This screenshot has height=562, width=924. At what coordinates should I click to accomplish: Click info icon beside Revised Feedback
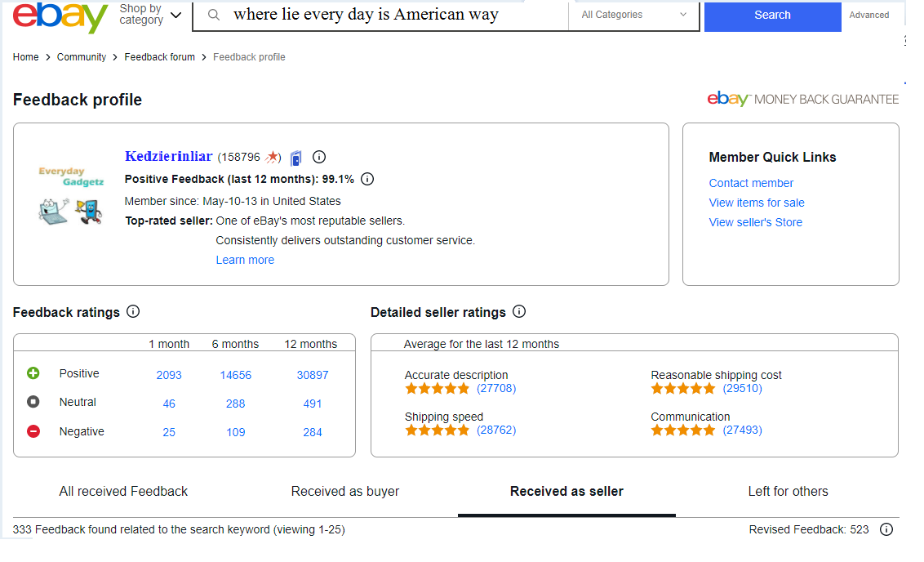click(886, 530)
